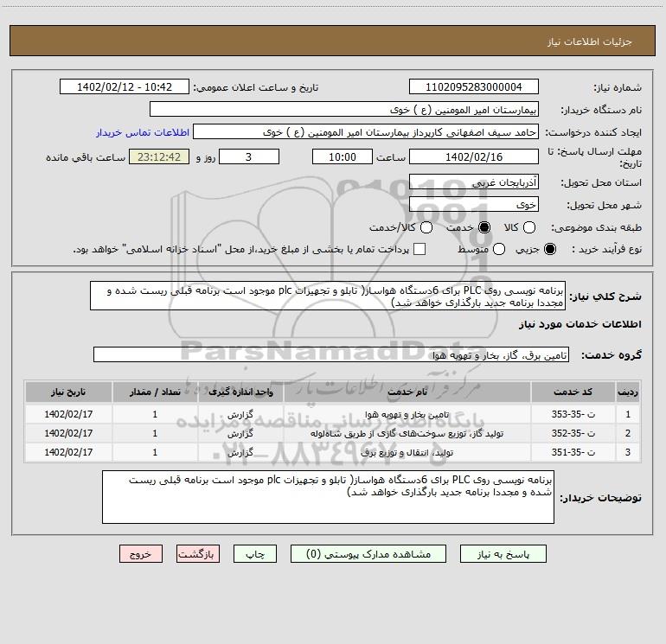The image size is (666, 644).
Task: Click مشاهده مدارک پیوستی (0) button
Action: click(x=368, y=554)
